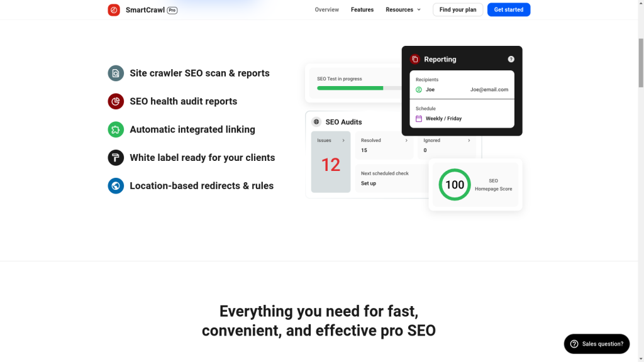Click the SmartCrawl red logo icon
The width and height of the screenshot is (644, 362).
point(114,10)
